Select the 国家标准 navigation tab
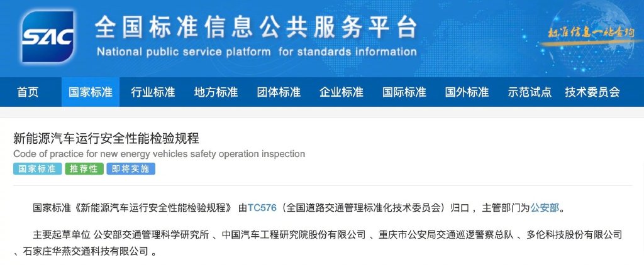Viewport: 644px width, 265px height. (x=91, y=92)
